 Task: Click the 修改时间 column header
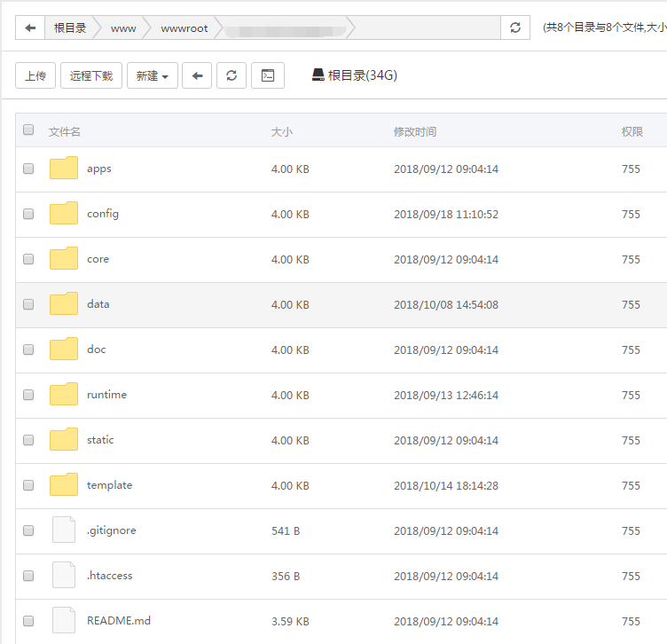[415, 131]
